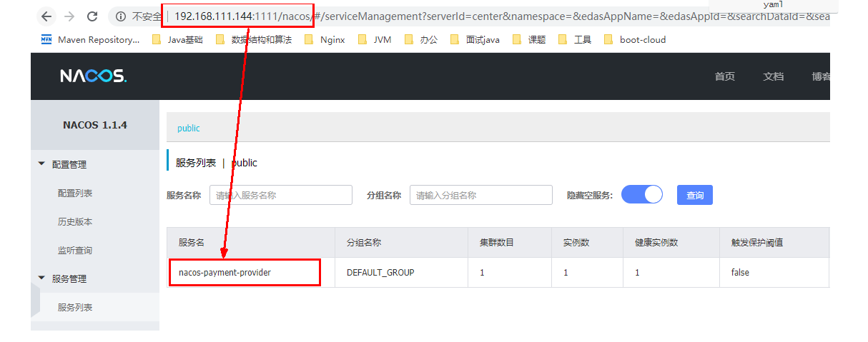Select the public namespace link
The height and width of the screenshot is (342, 868).
189,129
